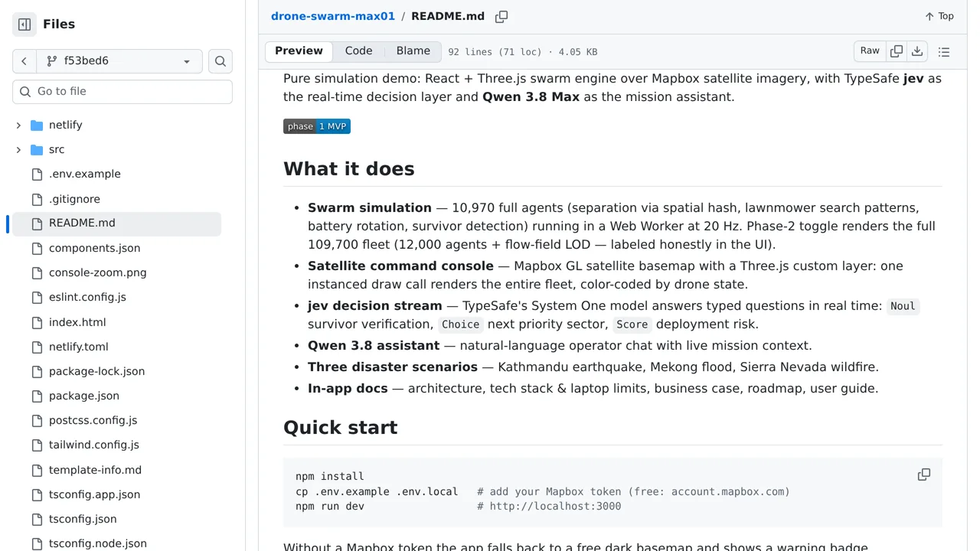980x551 pixels.
Task: Copy the README.md file path
Action: tap(501, 16)
